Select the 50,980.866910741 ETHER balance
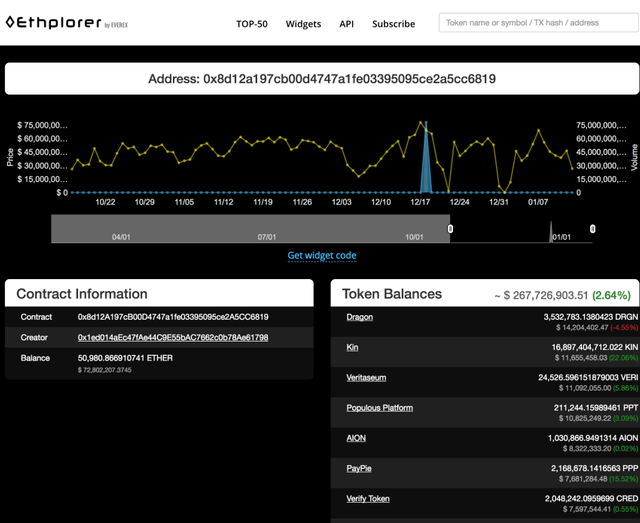The image size is (640, 523). [x=125, y=358]
